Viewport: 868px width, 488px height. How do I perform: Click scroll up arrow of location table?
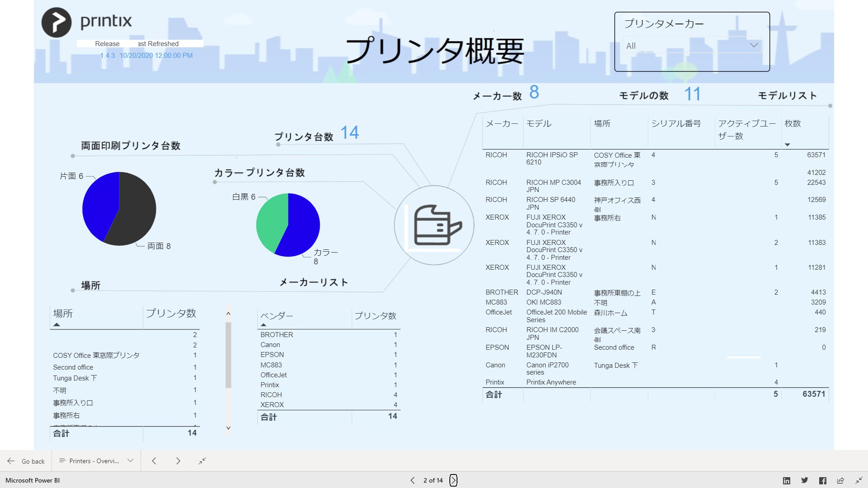point(228,314)
